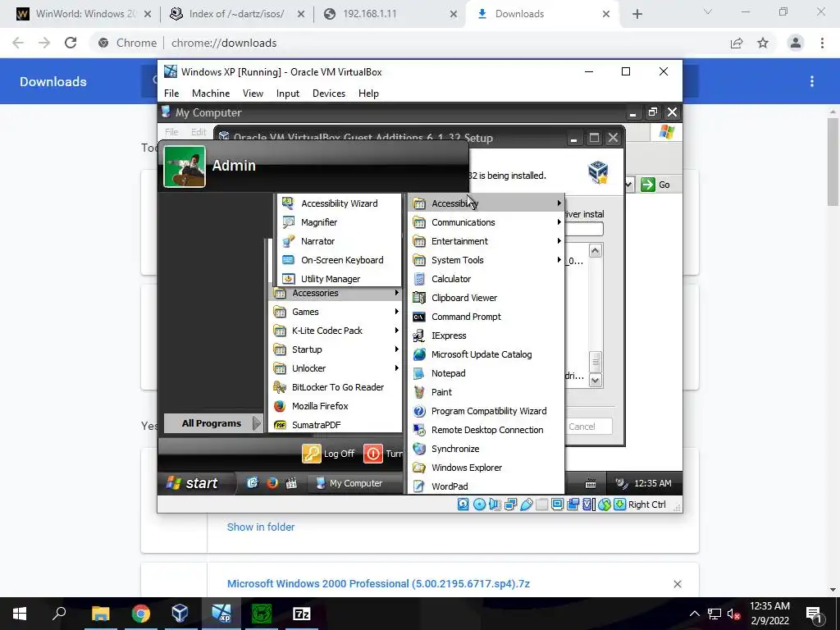The image size is (840, 630).
Task: Bookmark this page with star icon
Action: pyautogui.click(x=763, y=43)
